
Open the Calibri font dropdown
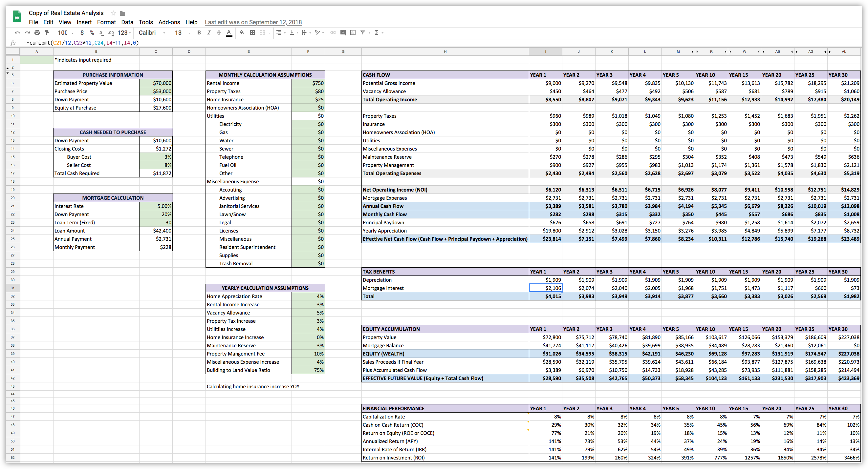[152, 33]
